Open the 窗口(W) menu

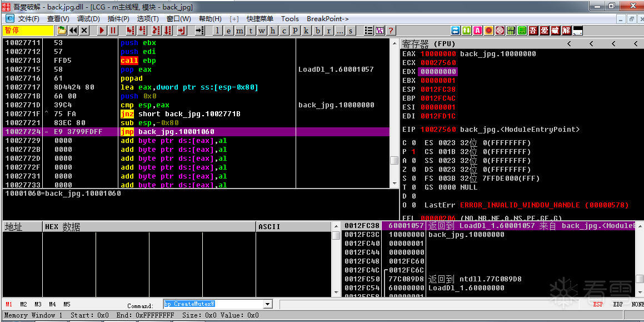(179, 19)
